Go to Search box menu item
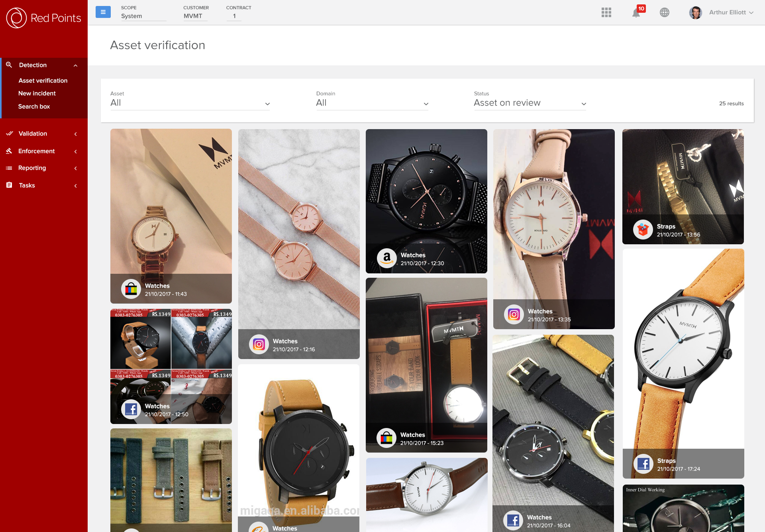765x532 pixels. coord(34,106)
